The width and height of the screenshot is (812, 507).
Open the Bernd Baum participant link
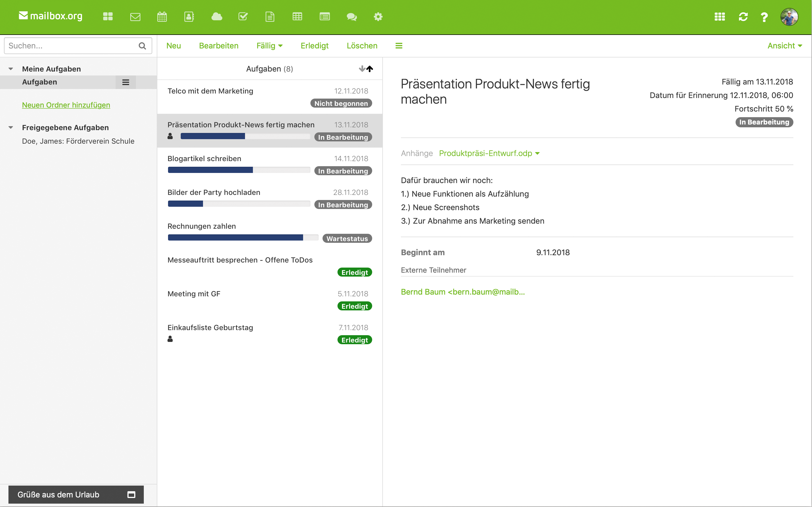tap(463, 292)
